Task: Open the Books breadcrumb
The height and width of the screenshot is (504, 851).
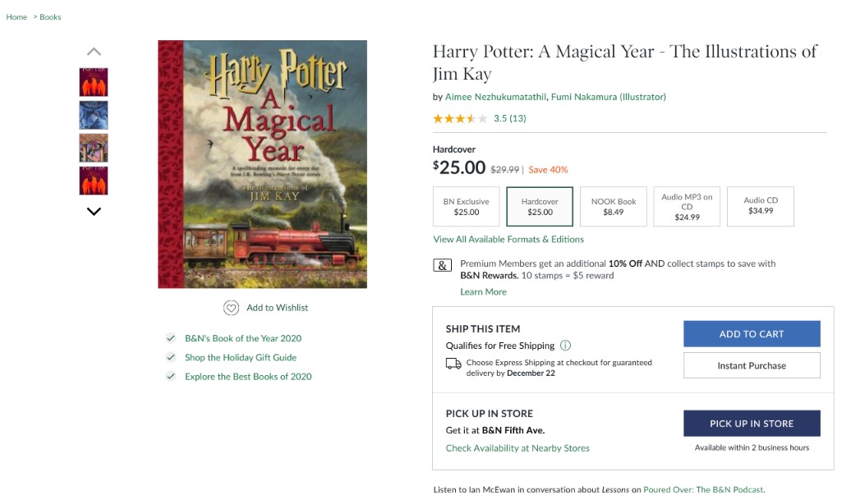Action: (49, 16)
